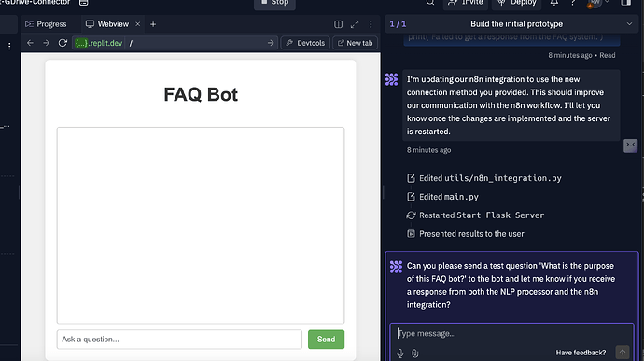Click the replit.dev domain badge
Image resolution: width=644 pixels, height=361 pixels.
99,43
